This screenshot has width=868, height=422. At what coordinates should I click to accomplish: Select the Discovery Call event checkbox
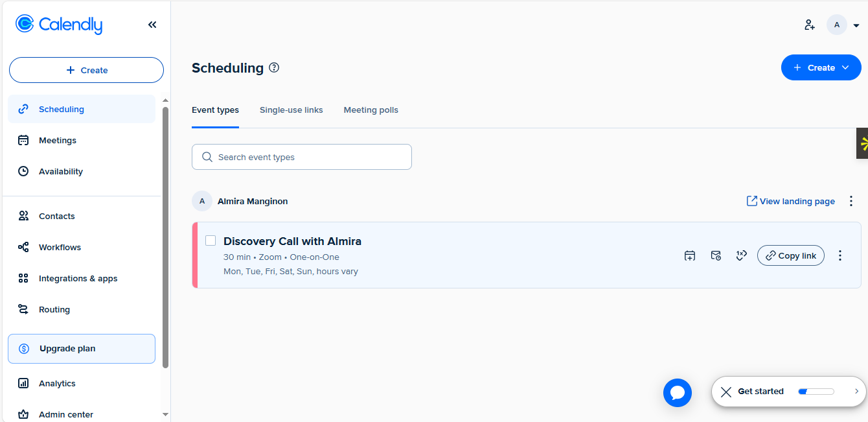[211, 241]
